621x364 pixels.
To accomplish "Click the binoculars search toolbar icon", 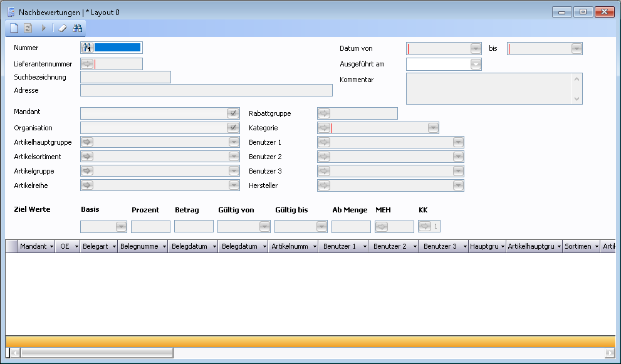I will click(78, 28).
